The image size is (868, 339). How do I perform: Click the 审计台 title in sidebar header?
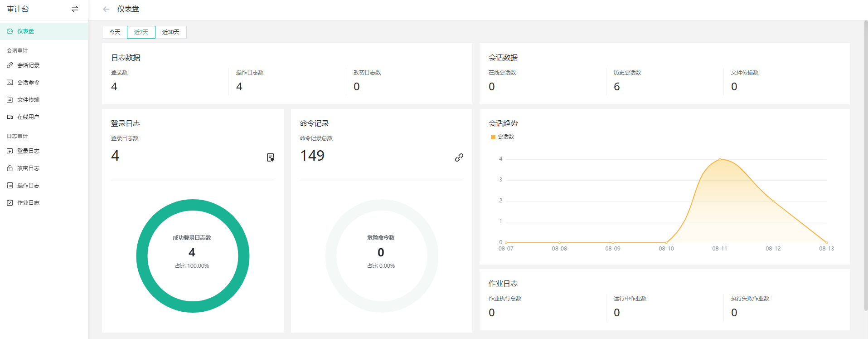pos(18,9)
